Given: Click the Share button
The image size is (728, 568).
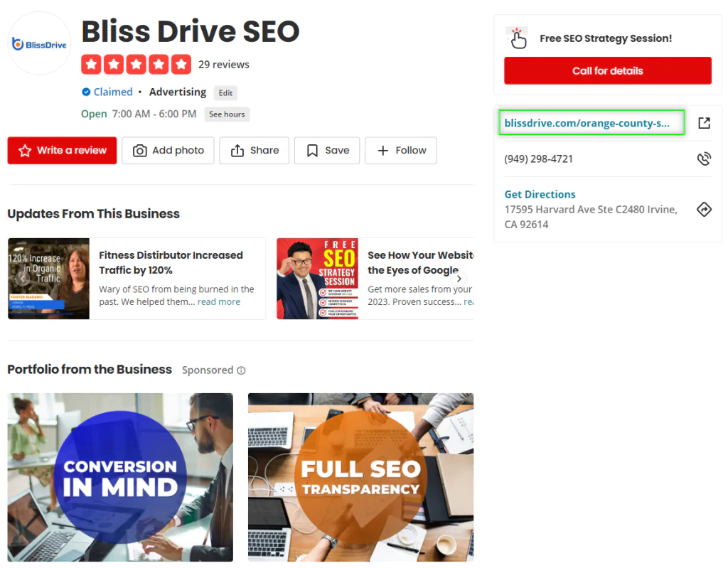Looking at the screenshot, I should point(255,151).
